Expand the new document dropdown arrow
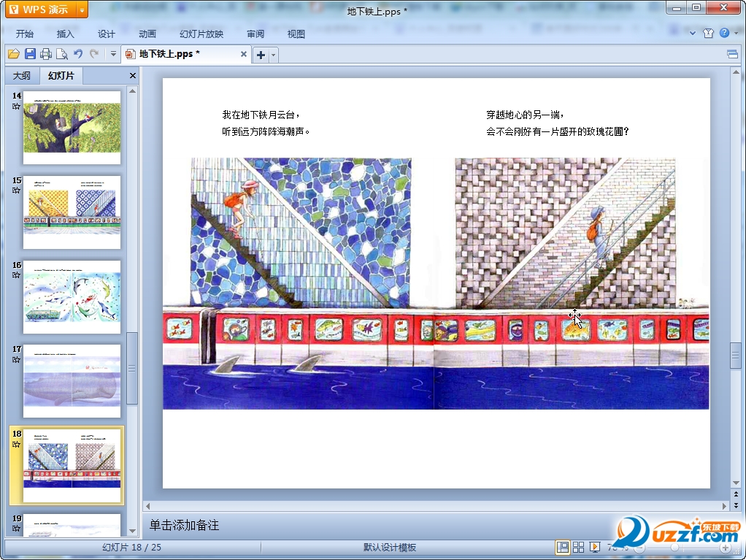The image size is (746, 560). (273, 55)
